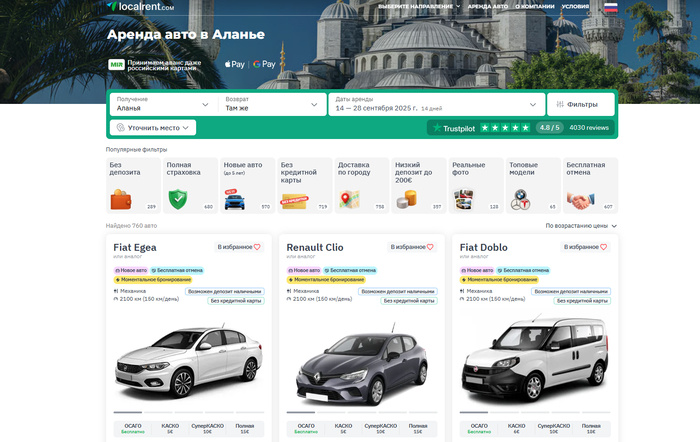Viewport: 700px width, 442px height.
Task: Expand the Уточнить место dropdown
Action: [153, 128]
